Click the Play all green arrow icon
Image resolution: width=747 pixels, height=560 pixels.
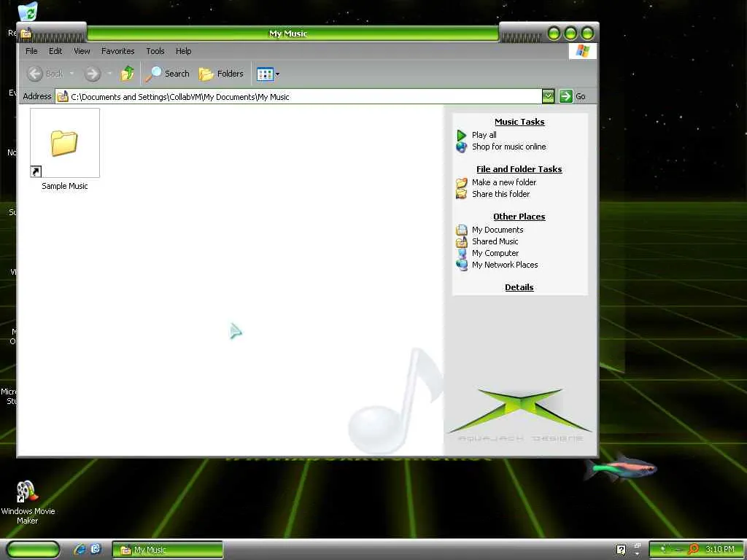tap(461, 135)
